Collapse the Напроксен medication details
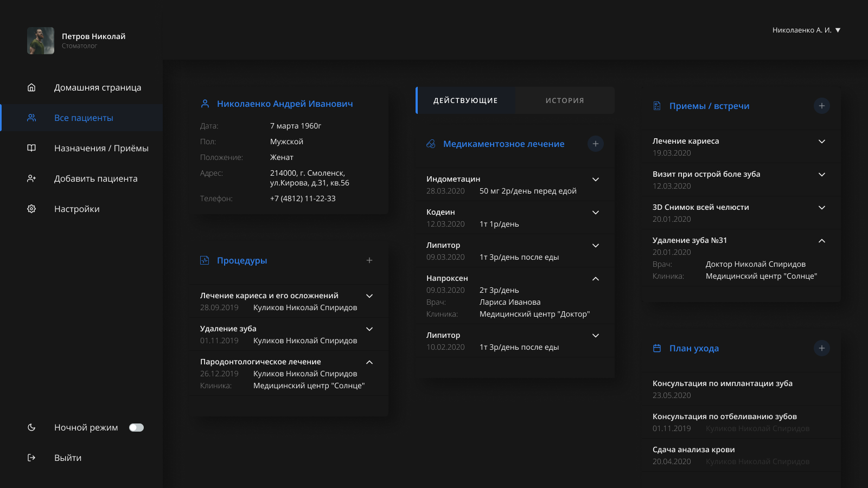 [x=596, y=279]
